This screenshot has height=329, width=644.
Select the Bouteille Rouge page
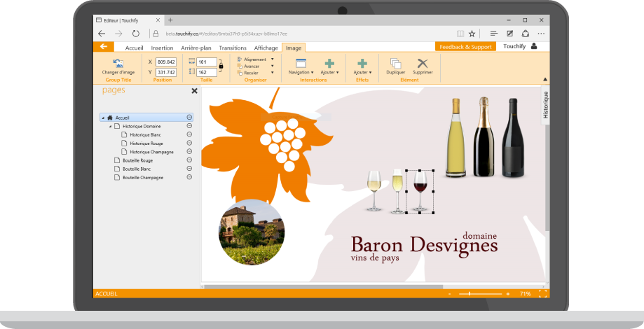click(x=137, y=160)
